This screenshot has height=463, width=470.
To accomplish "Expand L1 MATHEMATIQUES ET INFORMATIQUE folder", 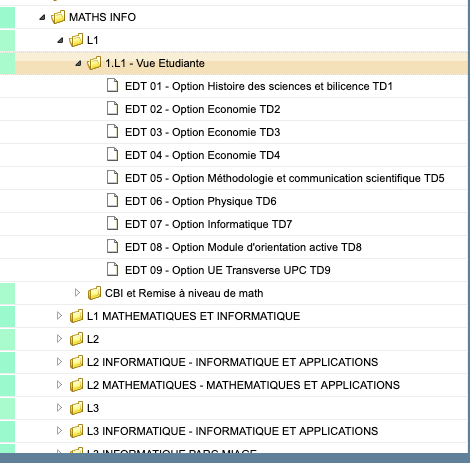I will click(59, 316).
